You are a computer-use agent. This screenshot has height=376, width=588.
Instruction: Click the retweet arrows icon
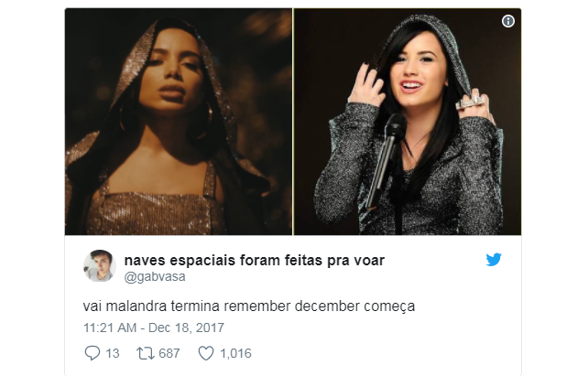click(146, 353)
